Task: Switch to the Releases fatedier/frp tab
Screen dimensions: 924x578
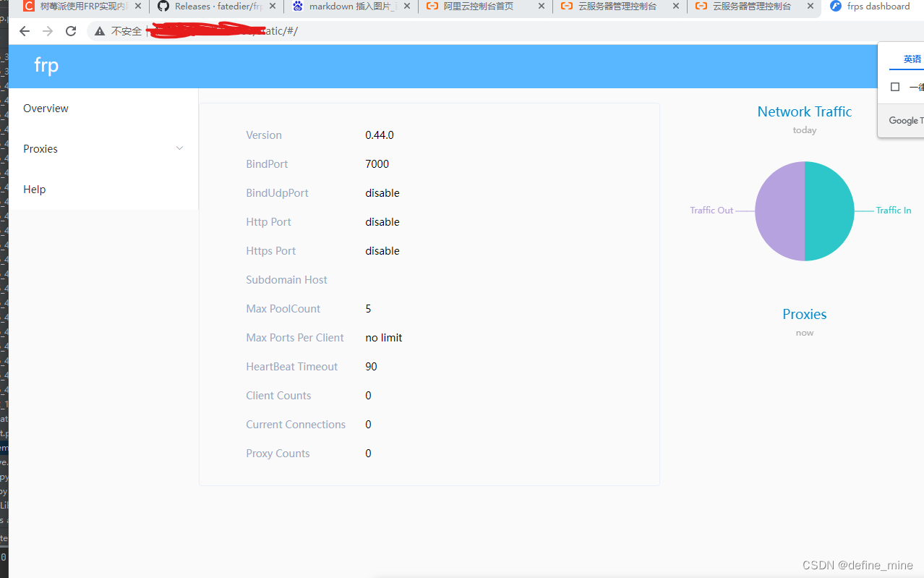Action: coord(217,7)
